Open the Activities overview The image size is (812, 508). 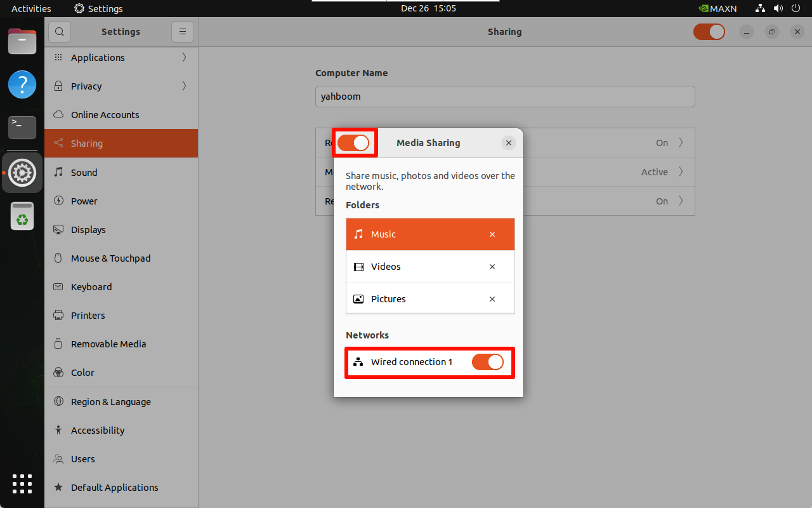[30, 8]
